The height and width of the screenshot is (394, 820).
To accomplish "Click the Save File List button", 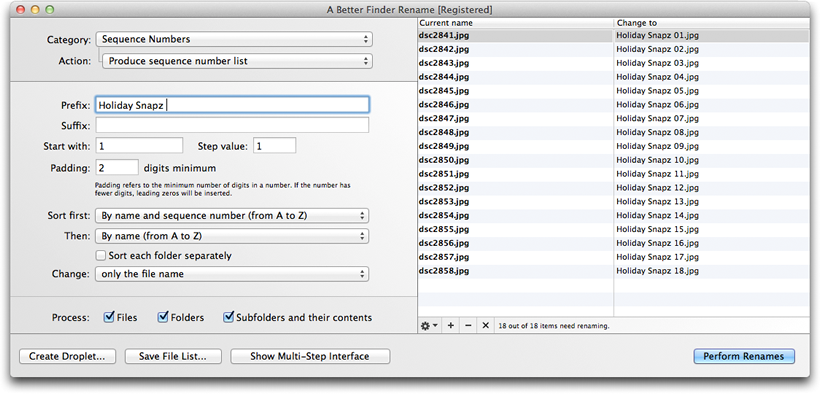I will click(173, 356).
